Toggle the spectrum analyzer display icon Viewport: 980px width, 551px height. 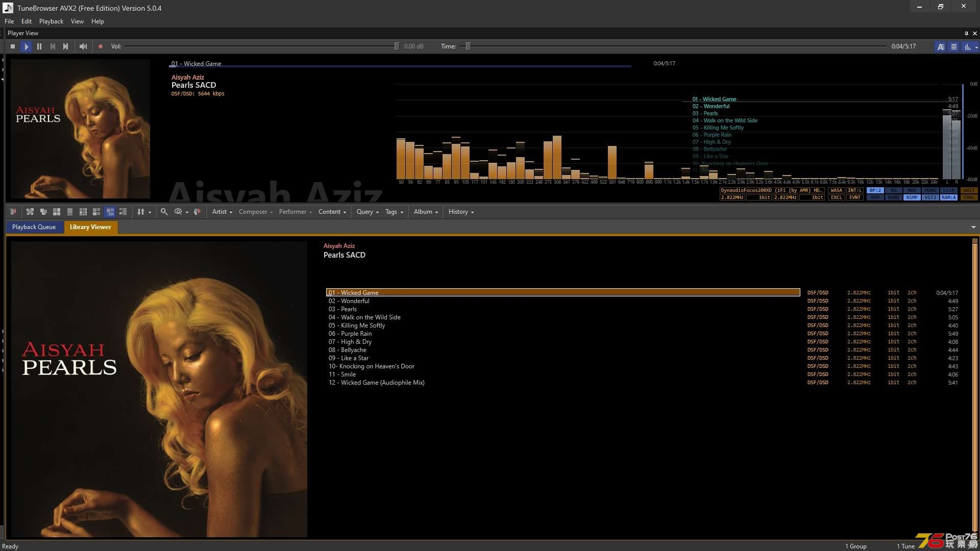[x=967, y=46]
